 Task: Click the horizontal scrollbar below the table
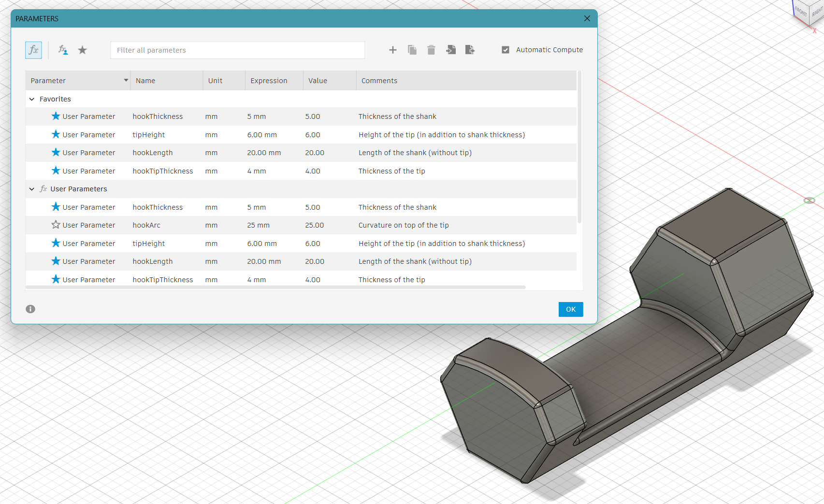pos(275,288)
